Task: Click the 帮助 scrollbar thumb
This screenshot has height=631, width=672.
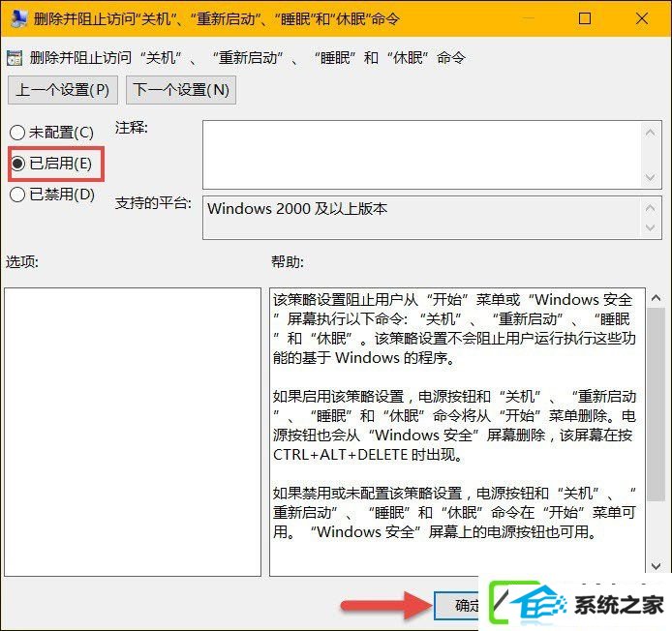Action: 656,404
